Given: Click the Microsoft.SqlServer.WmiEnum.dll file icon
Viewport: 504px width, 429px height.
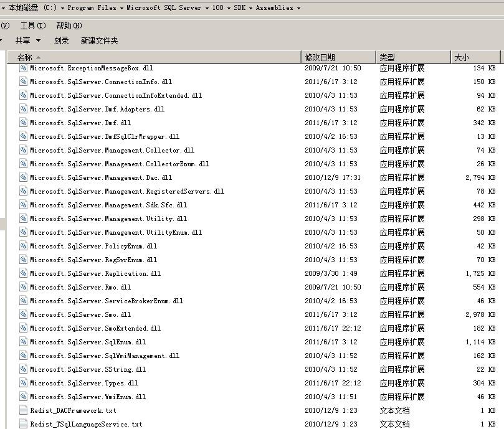Looking at the screenshot, I should (x=23, y=397).
